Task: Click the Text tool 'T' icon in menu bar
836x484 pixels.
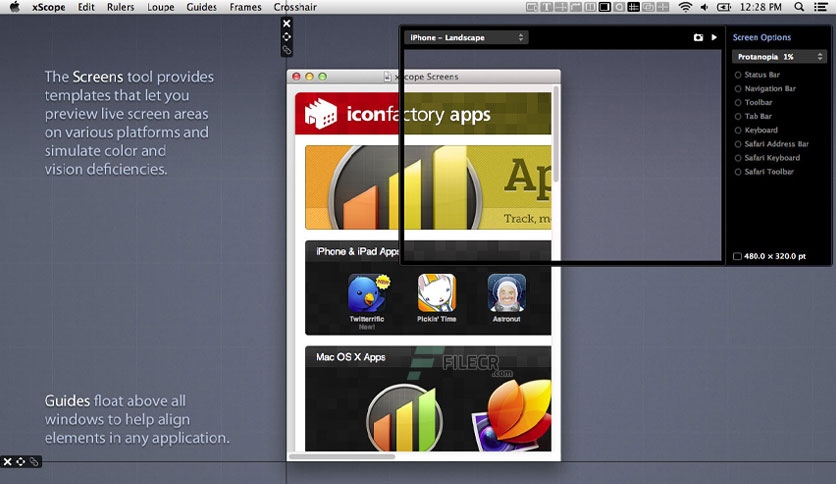Action: click(546, 7)
